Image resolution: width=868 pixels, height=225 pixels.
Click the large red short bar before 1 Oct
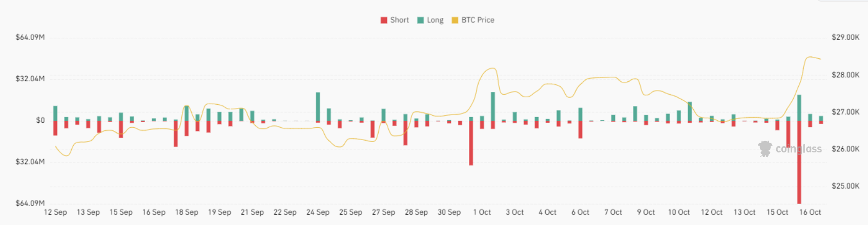click(471, 143)
